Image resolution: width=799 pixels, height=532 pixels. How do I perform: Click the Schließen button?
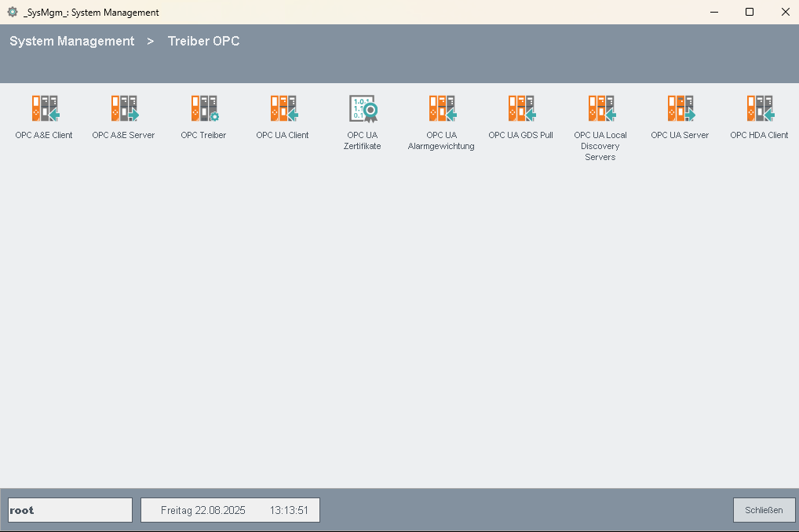(x=764, y=510)
